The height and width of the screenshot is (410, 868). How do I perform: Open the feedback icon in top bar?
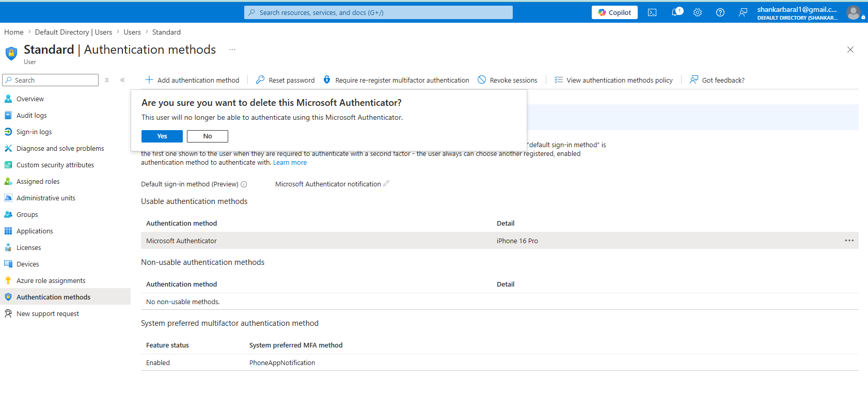[743, 12]
